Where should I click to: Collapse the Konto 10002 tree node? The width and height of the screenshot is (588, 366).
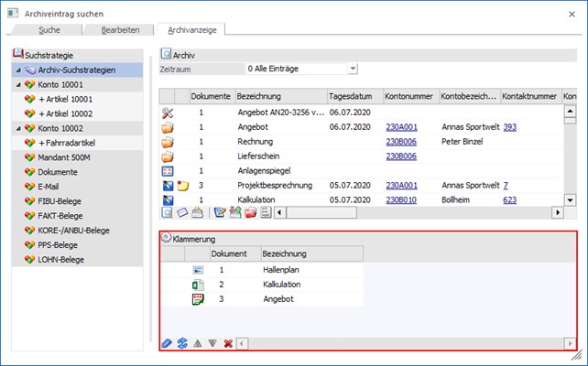pos(18,128)
